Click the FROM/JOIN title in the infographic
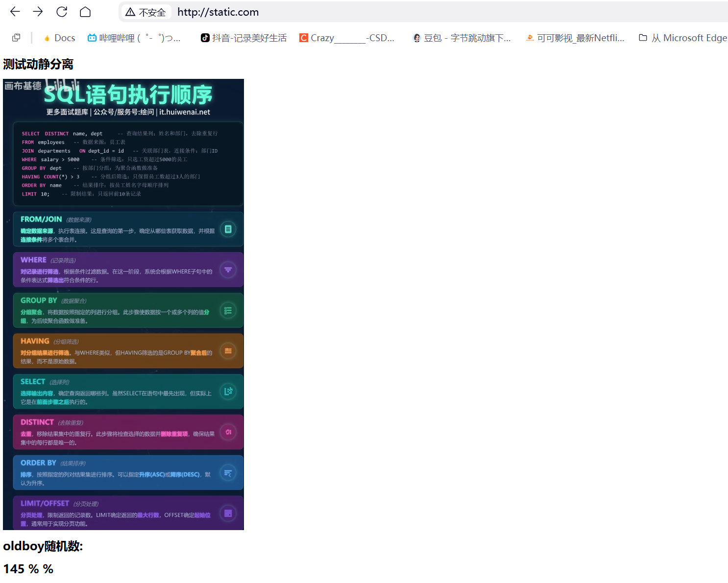The image size is (728, 583). (x=41, y=219)
